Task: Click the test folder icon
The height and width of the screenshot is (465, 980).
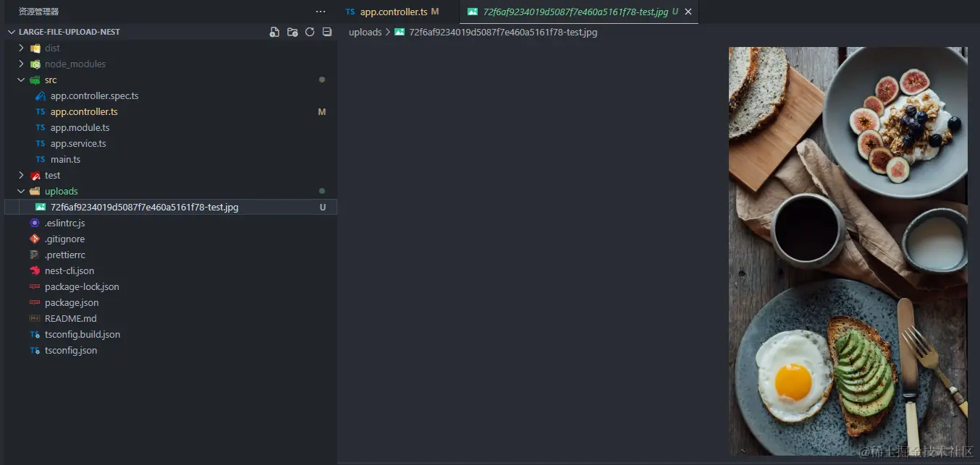Action: (x=35, y=175)
